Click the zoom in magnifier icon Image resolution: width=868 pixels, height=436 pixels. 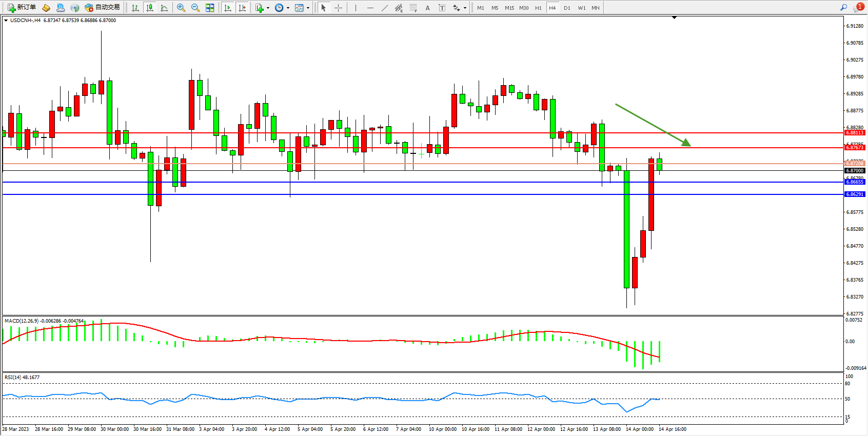click(181, 8)
